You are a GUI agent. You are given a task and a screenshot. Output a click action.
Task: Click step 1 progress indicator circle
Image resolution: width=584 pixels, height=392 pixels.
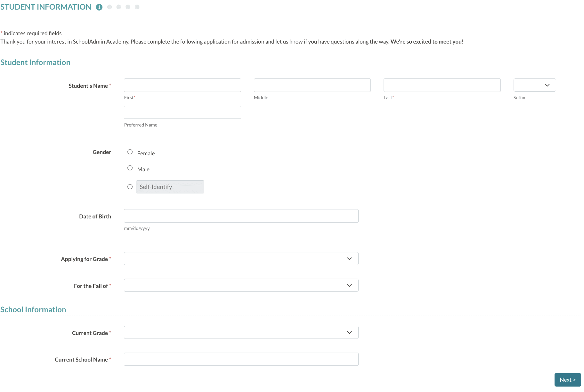pos(99,7)
